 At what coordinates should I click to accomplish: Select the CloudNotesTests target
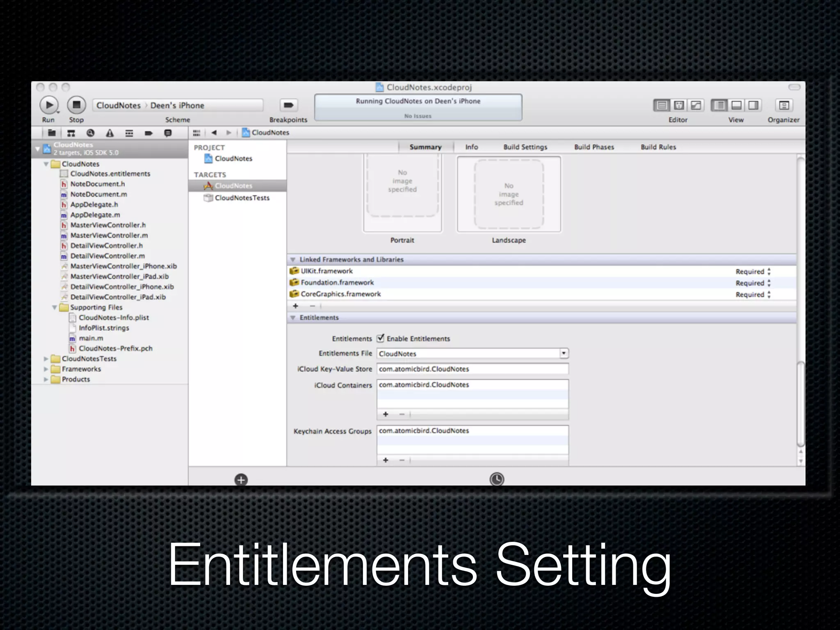pyautogui.click(x=237, y=198)
